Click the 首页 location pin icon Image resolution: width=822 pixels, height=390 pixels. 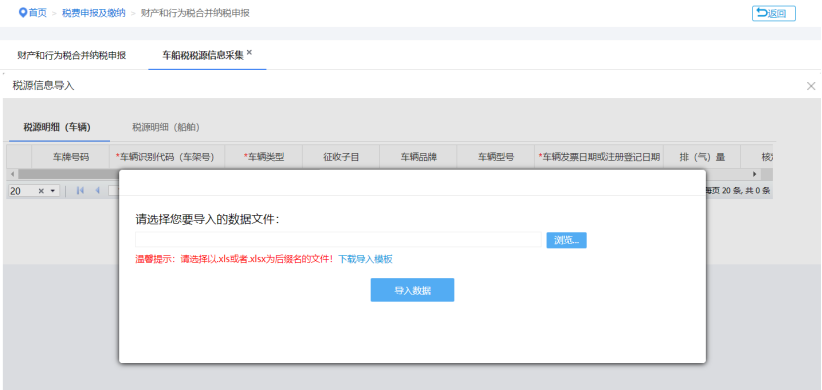coord(23,13)
